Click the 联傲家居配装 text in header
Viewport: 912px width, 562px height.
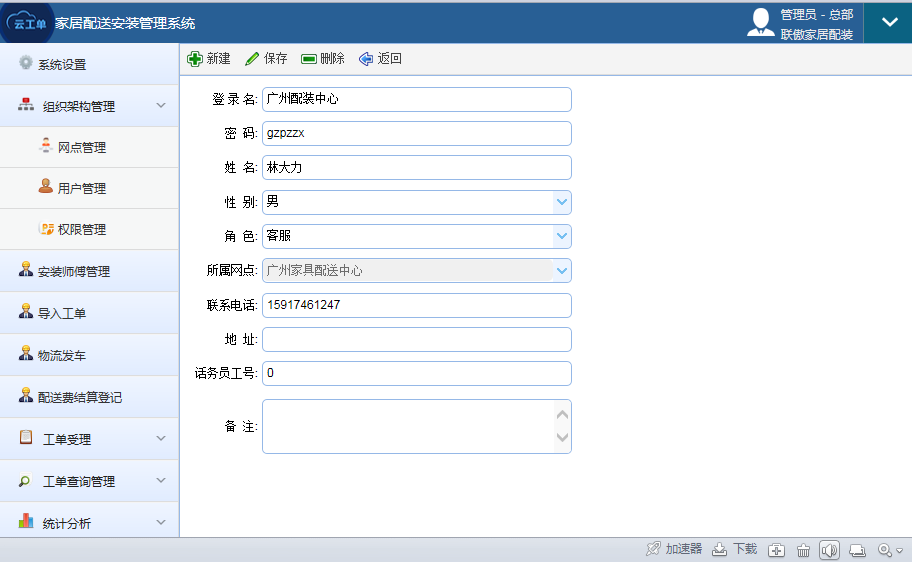[817, 34]
